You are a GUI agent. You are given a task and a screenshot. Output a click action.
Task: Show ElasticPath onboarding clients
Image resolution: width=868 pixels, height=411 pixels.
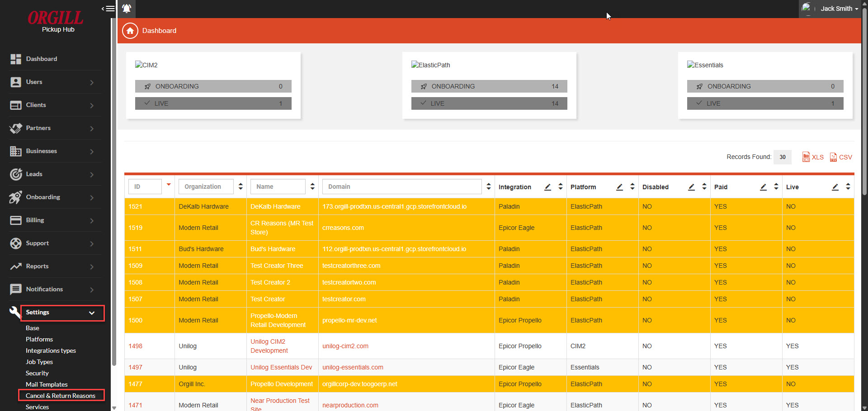(x=489, y=86)
